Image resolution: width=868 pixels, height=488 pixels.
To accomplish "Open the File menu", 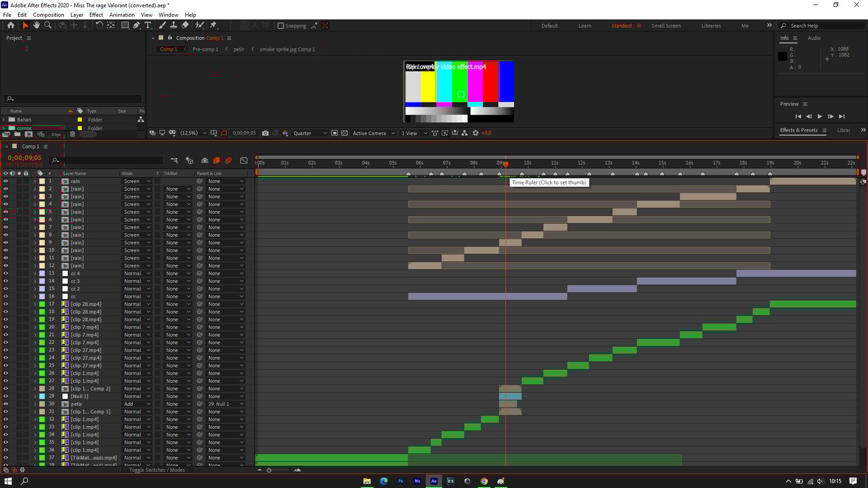I will 7,15.
